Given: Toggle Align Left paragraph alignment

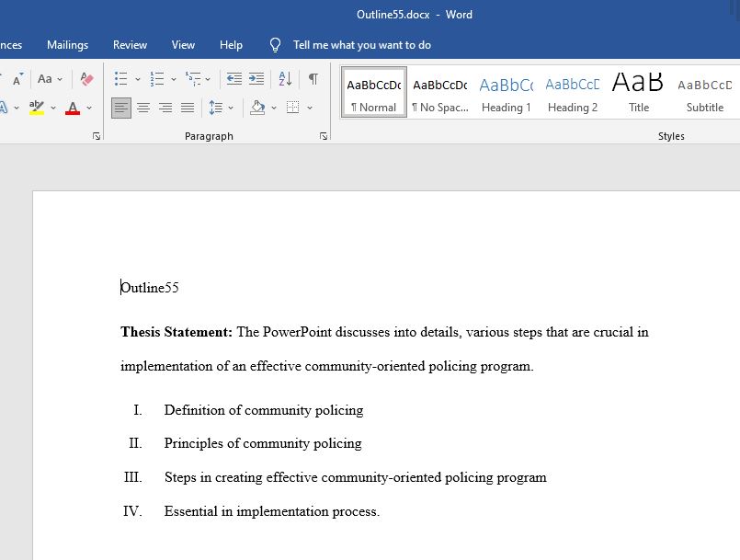Looking at the screenshot, I should [121, 108].
